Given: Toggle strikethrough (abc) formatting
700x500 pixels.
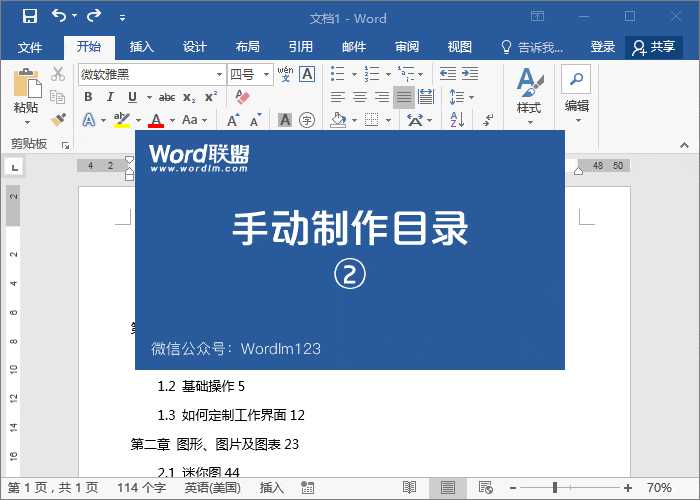Looking at the screenshot, I should point(167,97).
